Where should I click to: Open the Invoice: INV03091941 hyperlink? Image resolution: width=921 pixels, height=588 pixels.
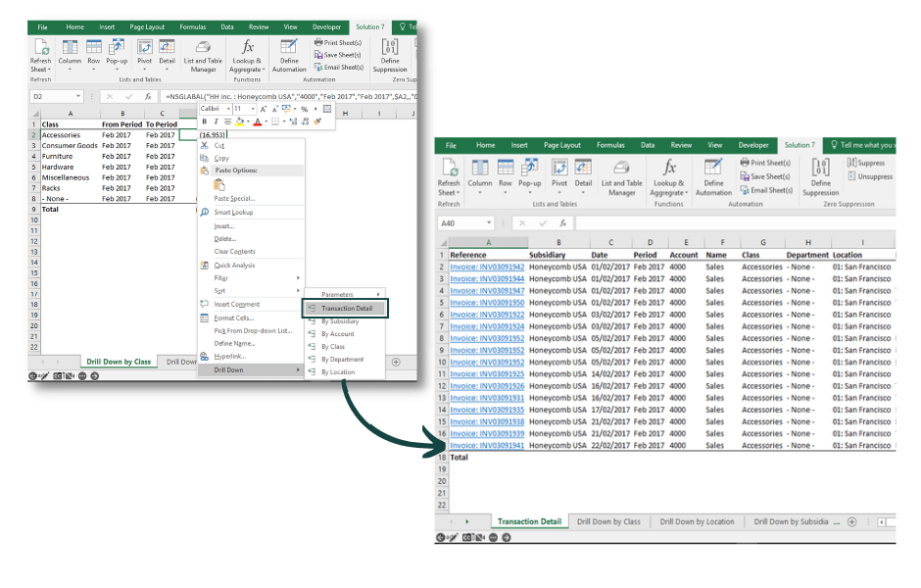(487, 443)
